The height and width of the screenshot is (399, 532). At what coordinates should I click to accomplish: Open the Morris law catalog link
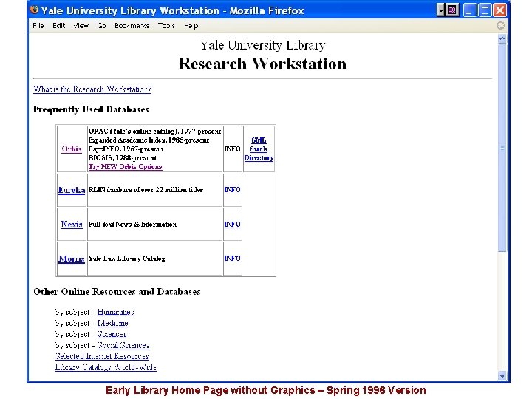coord(72,259)
